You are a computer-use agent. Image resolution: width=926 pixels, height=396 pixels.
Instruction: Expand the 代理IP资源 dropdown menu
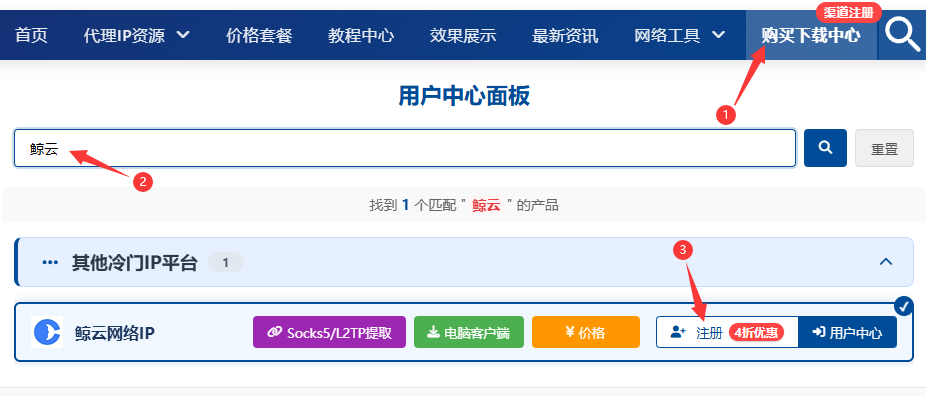[136, 35]
